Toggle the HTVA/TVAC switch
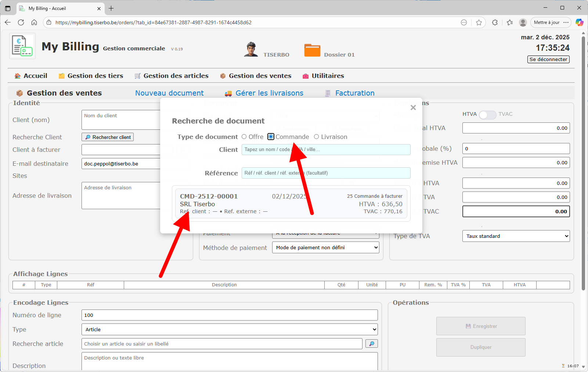Screen dimensions: 588x372 point(487,115)
